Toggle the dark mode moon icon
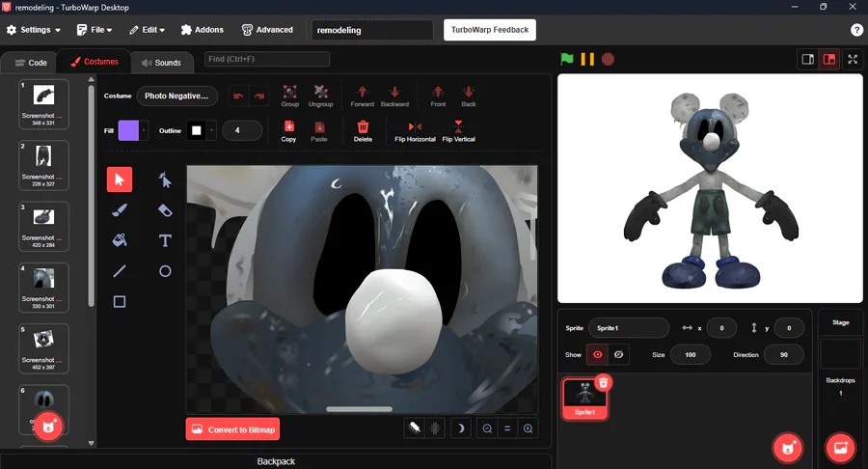This screenshot has height=469, width=868. point(461,428)
